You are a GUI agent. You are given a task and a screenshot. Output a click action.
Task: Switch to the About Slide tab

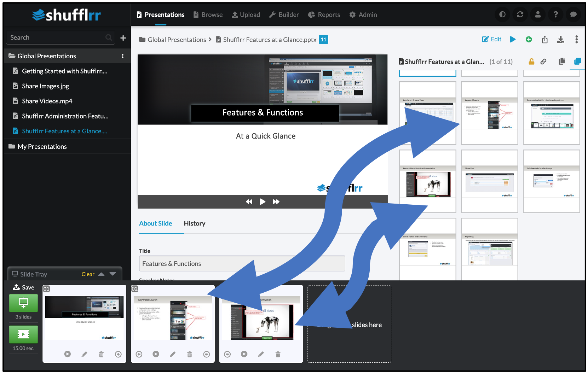(156, 223)
